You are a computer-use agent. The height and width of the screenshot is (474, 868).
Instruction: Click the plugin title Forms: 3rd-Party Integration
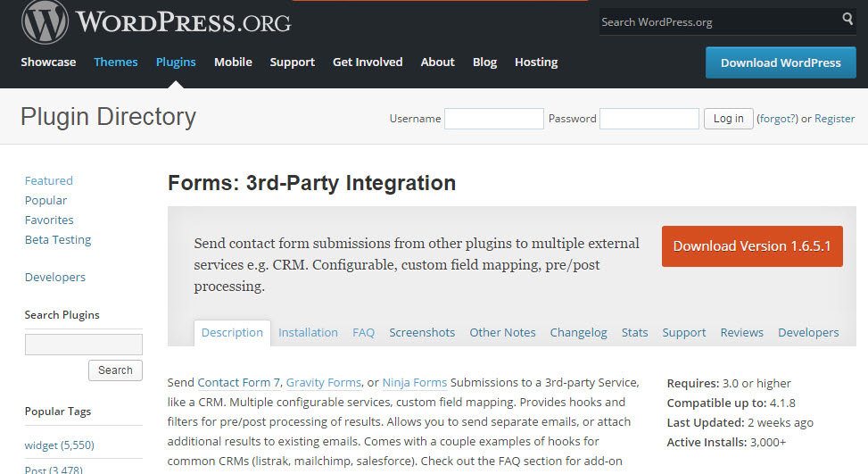pyautogui.click(x=311, y=183)
